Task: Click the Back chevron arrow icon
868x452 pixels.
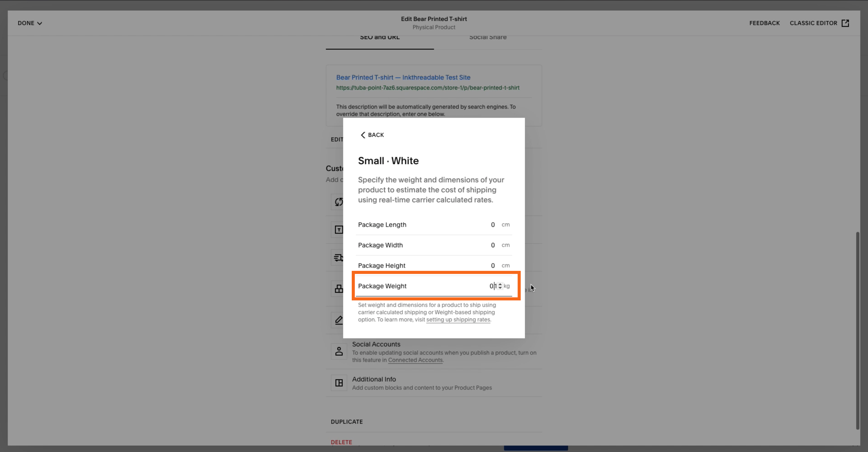Action: pos(363,135)
